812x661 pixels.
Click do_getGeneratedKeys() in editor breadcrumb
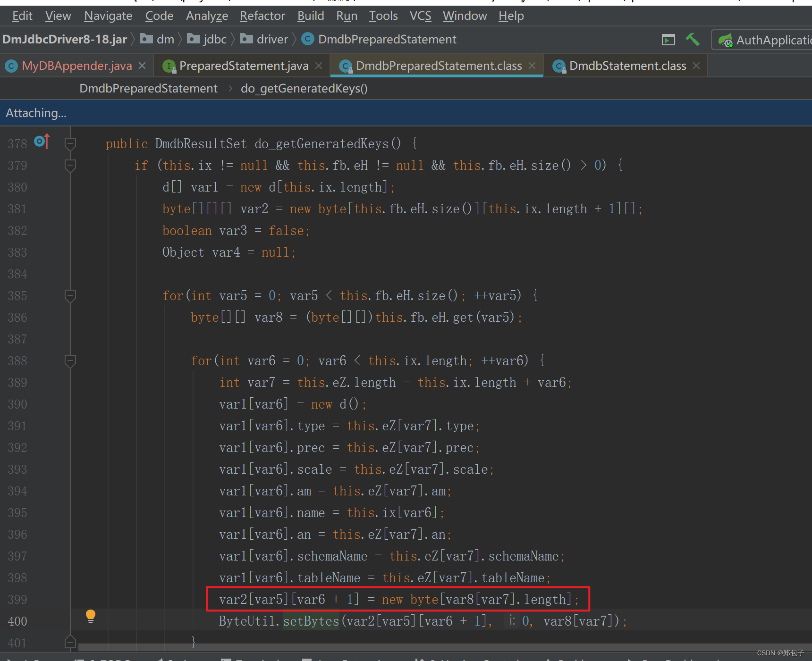[x=304, y=89]
